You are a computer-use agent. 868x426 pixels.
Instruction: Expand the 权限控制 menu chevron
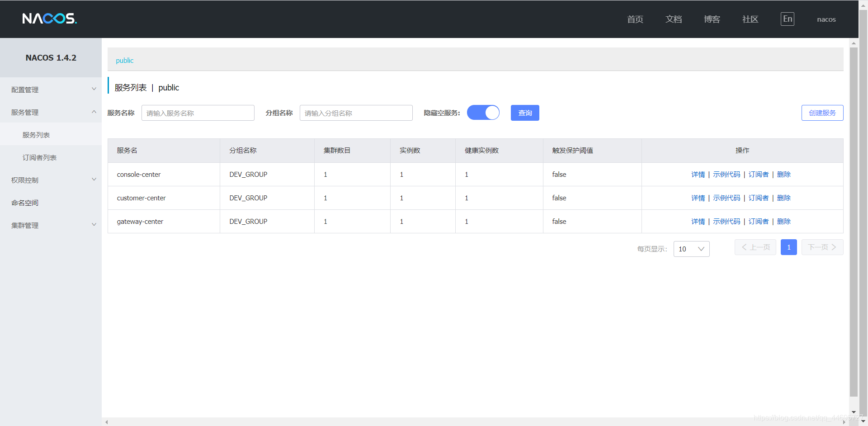click(94, 180)
